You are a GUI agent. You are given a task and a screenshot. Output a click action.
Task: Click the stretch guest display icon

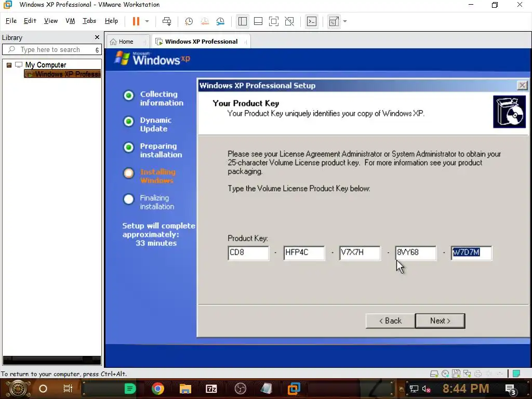point(334,21)
